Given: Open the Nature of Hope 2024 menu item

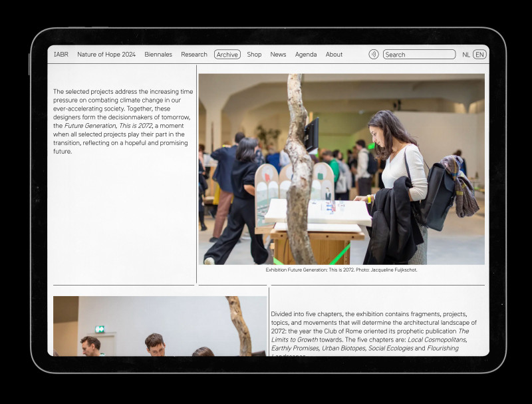Looking at the screenshot, I should point(106,55).
